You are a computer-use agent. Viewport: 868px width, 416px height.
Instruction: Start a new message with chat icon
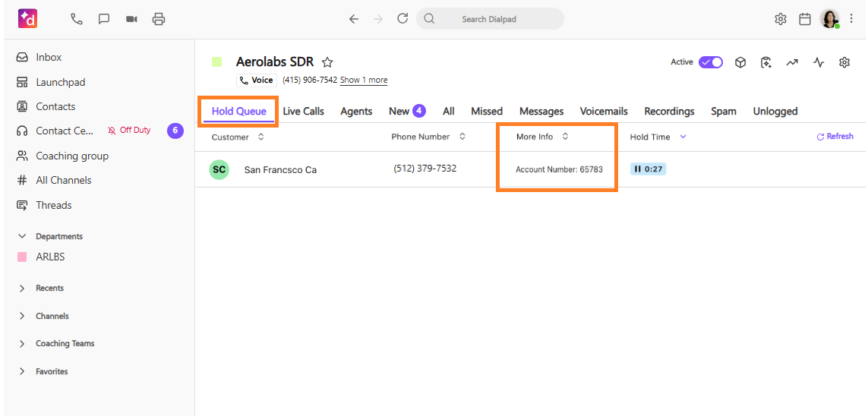103,19
